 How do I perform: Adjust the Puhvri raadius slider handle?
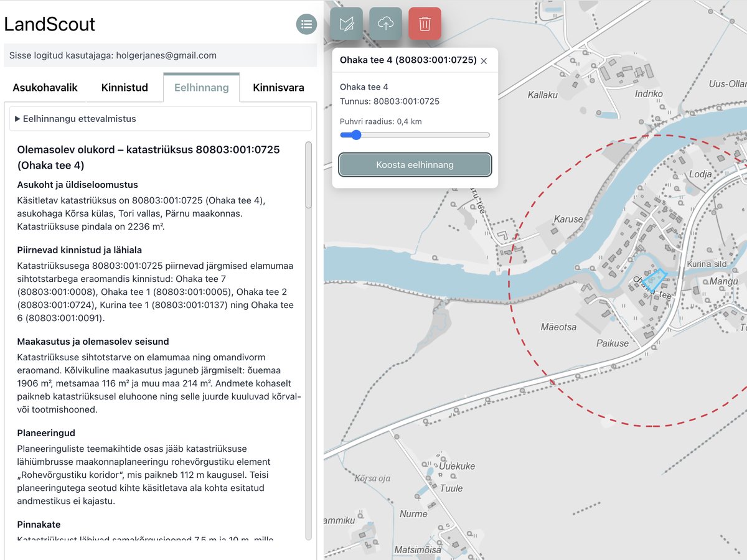tap(355, 134)
